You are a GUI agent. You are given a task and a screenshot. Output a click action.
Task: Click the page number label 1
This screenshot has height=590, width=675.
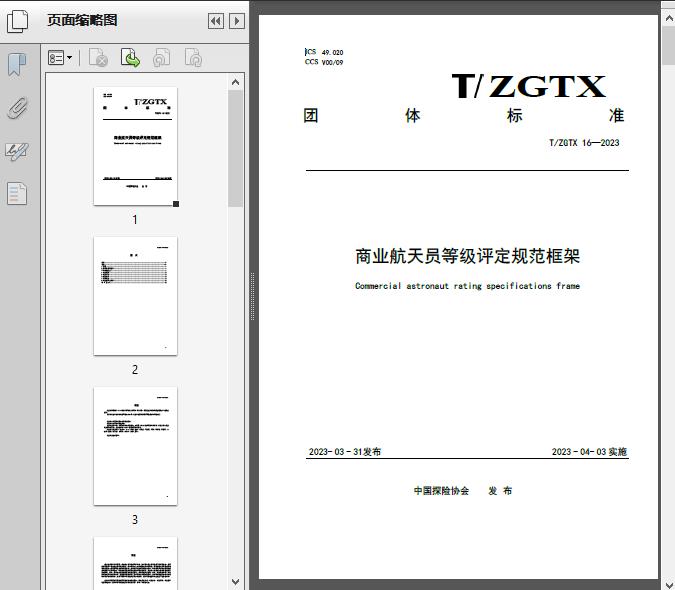pos(135,219)
